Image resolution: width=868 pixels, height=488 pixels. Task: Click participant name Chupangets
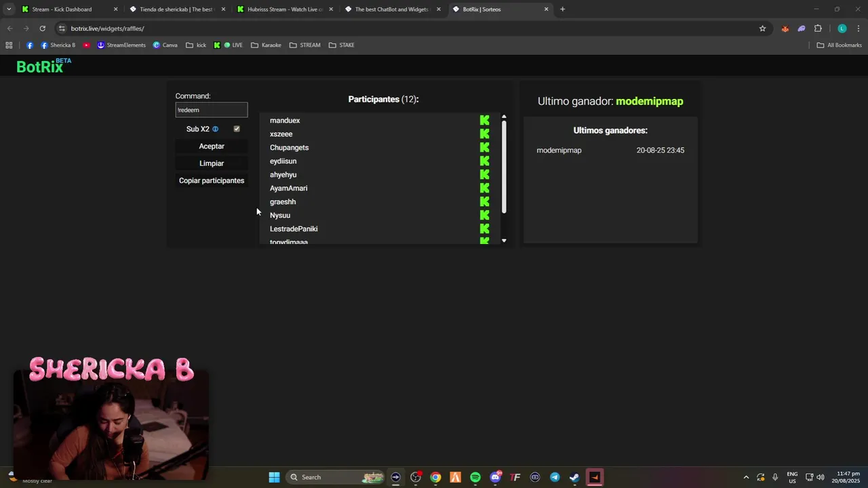(289, 148)
